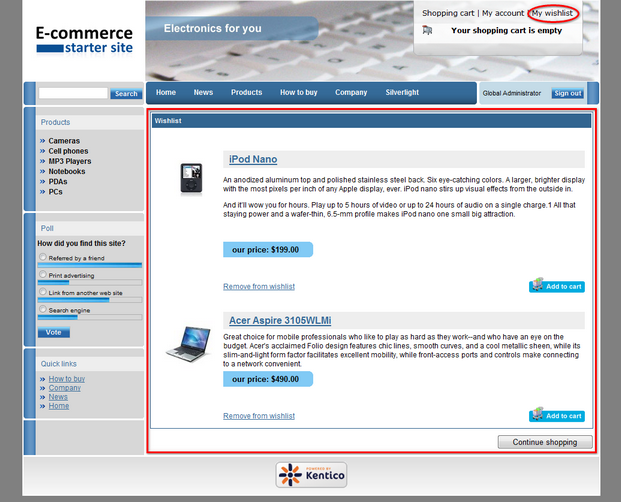Open the Acer Aspire laptop thumbnail
The image size is (621, 502).
coord(189,344)
